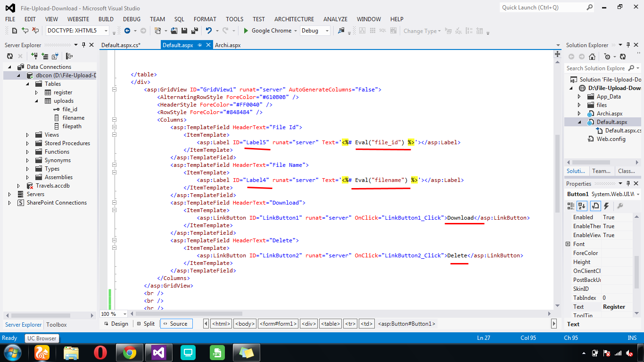644x362 pixels.
Task: Open the WEBSITE menu
Action: tap(78, 19)
